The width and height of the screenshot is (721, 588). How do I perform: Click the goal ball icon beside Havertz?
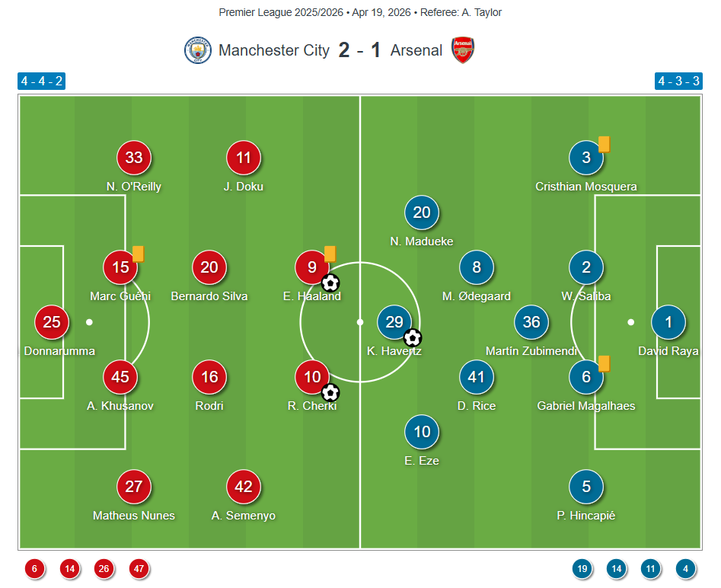click(413, 337)
